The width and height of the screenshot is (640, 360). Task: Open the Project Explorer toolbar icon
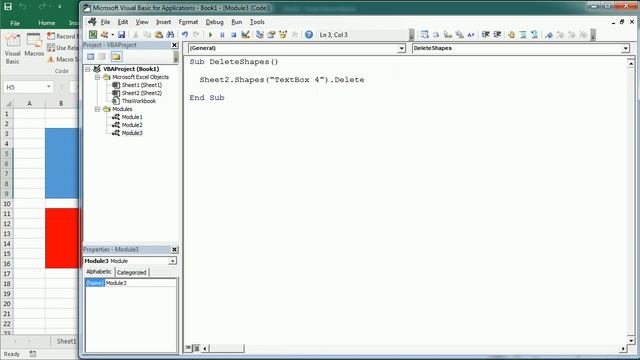coord(260,35)
